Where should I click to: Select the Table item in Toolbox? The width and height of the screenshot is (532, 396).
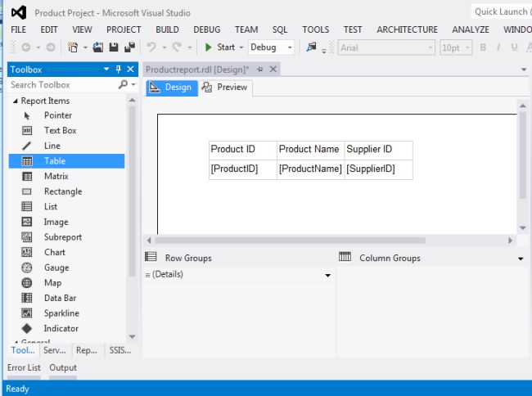click(x=56, y=161)
